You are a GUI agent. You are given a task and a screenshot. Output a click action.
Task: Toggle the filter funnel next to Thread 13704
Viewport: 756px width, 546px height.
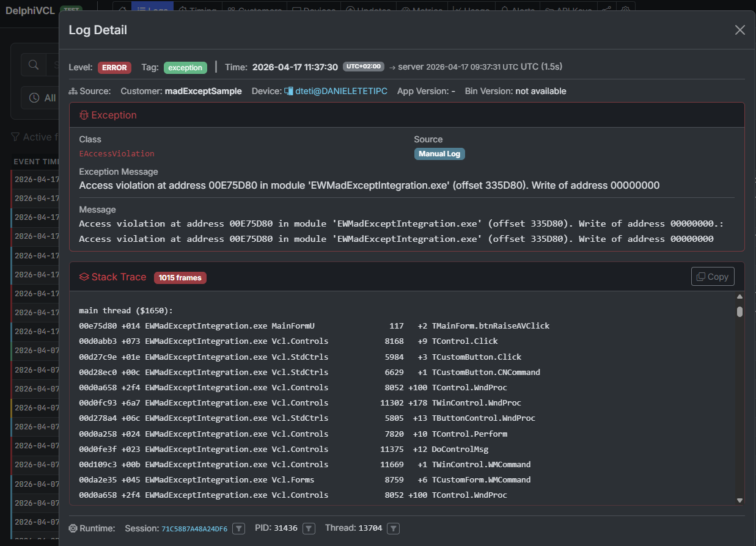tap(393, 528)
